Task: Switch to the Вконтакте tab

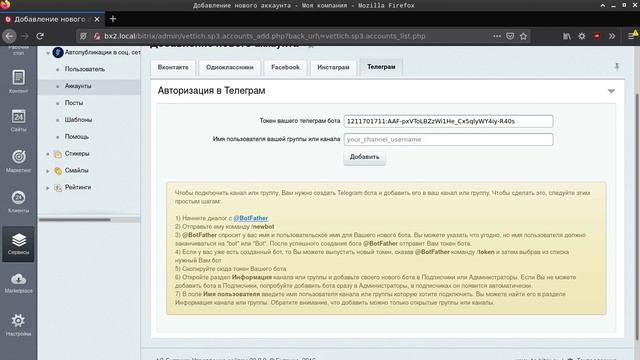Action: pyautogui.click(x=173, y=67)
